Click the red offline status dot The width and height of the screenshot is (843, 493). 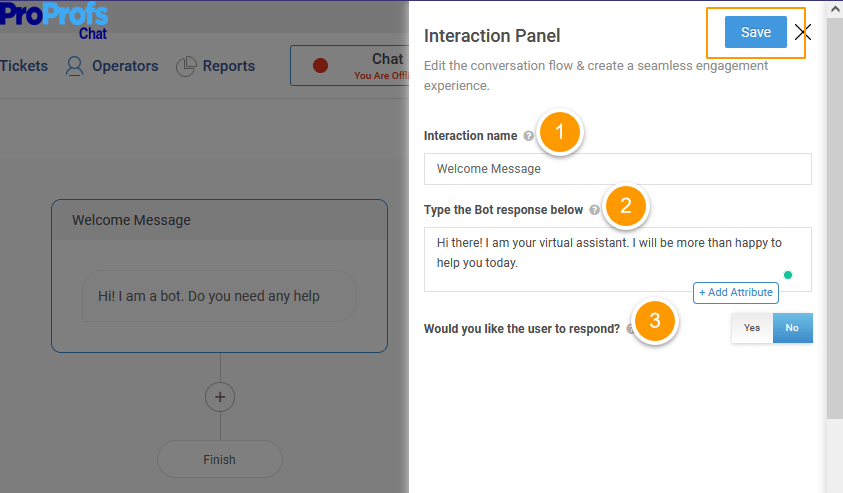pos(320,66)
